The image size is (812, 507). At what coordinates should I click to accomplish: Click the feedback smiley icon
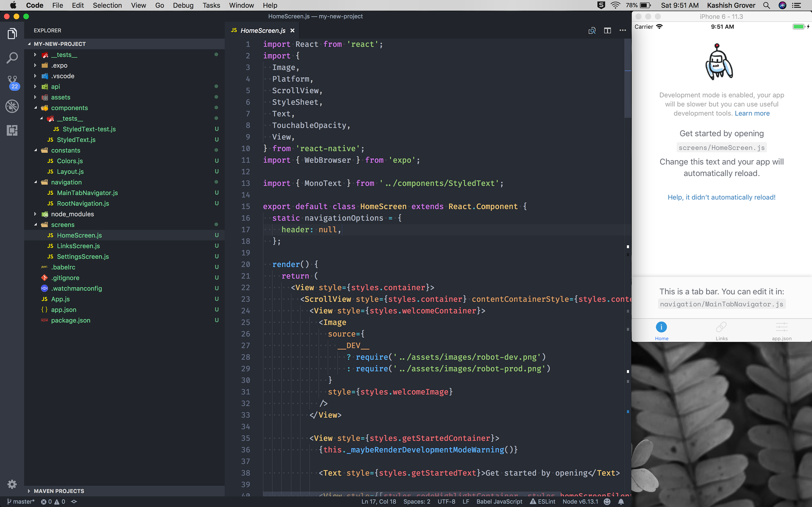coord(607,501)
